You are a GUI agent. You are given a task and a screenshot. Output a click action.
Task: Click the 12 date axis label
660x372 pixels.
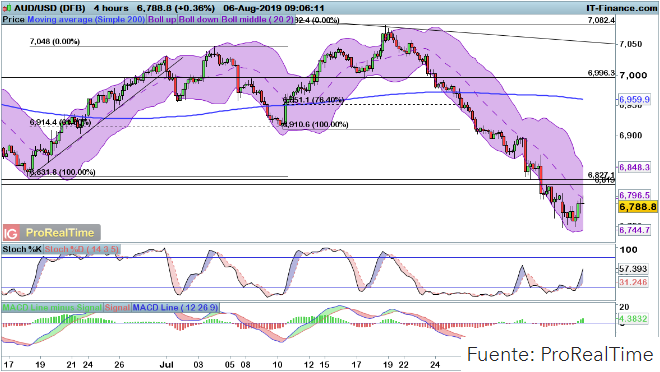pos(309,364)
